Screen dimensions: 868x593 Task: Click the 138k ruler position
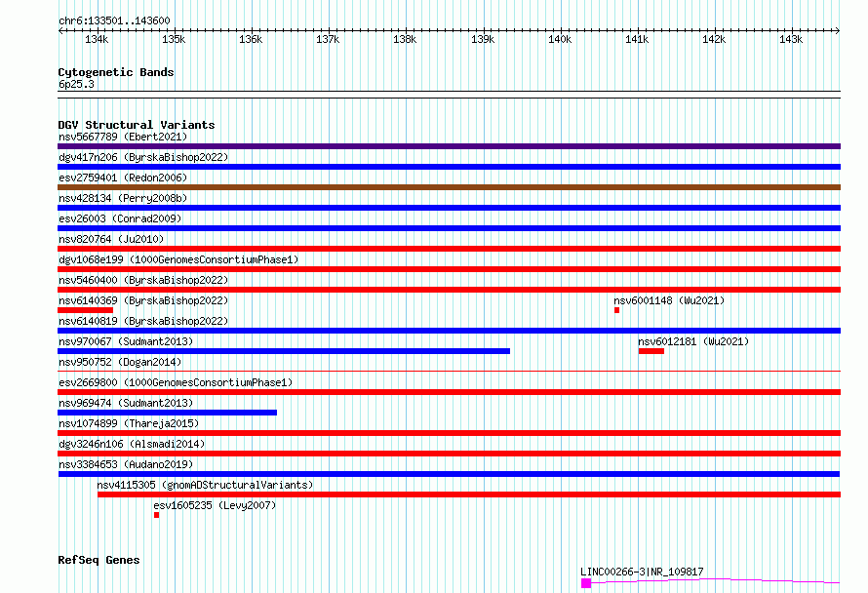pyautogui.click(x=405, y=39)
